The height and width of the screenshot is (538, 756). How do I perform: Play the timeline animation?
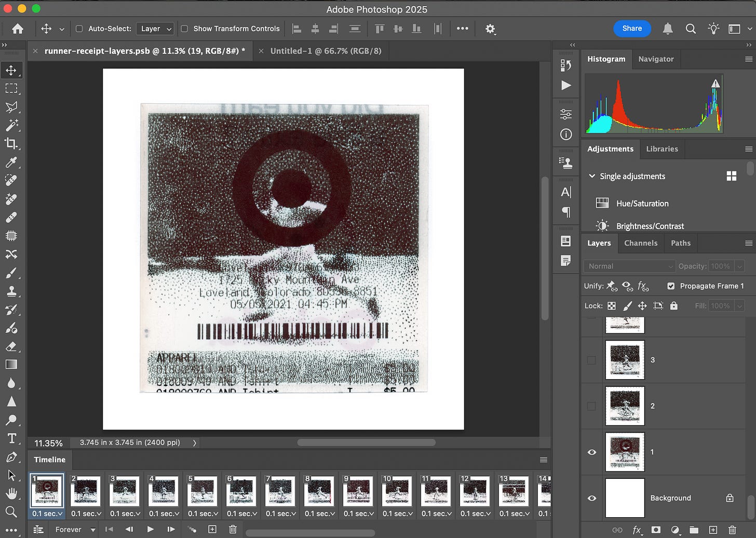pos(150,530)
